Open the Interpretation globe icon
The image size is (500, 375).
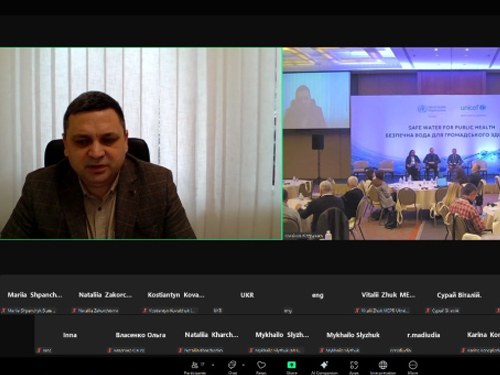tap(383, 367)
